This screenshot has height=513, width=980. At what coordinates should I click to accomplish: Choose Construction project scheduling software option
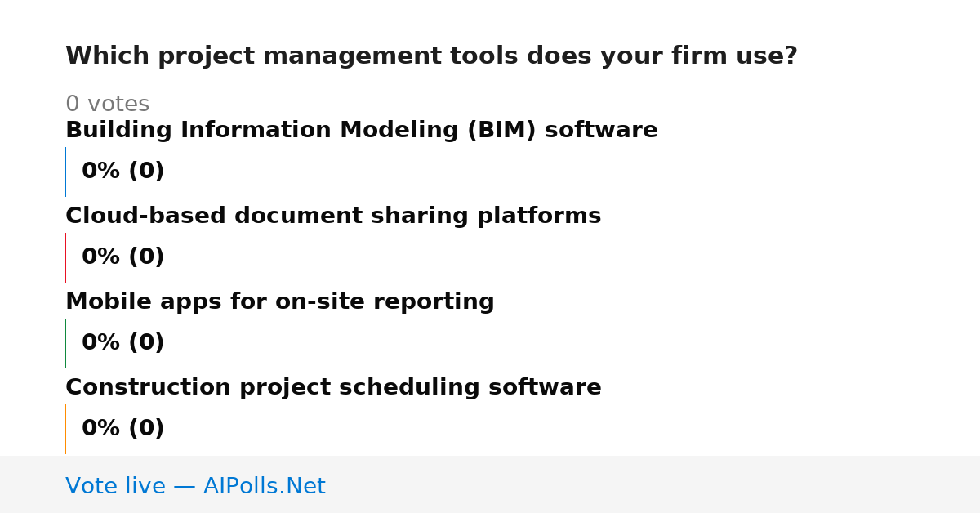pos(333,388)
